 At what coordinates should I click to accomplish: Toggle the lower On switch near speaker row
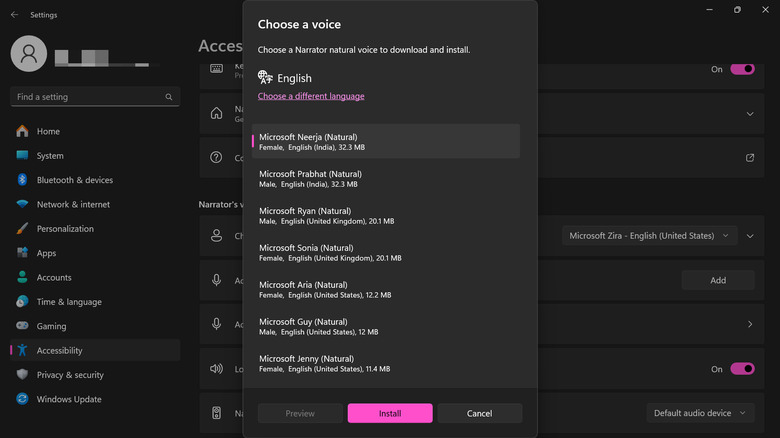742,369
